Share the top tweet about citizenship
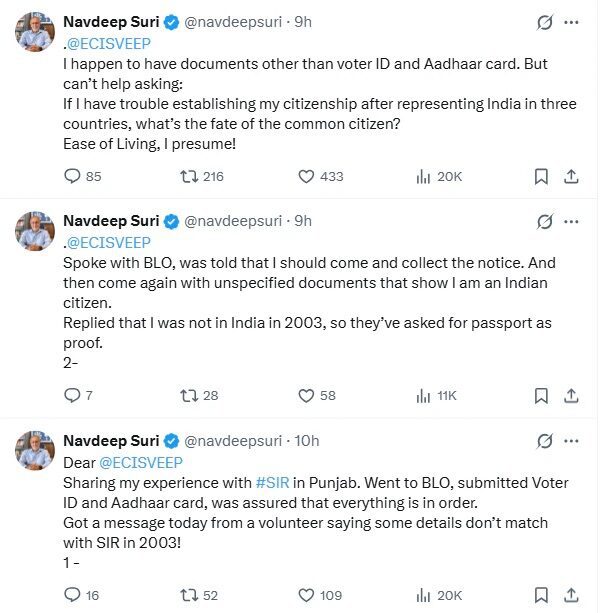 pyautogui.click(x=571, y=176)
